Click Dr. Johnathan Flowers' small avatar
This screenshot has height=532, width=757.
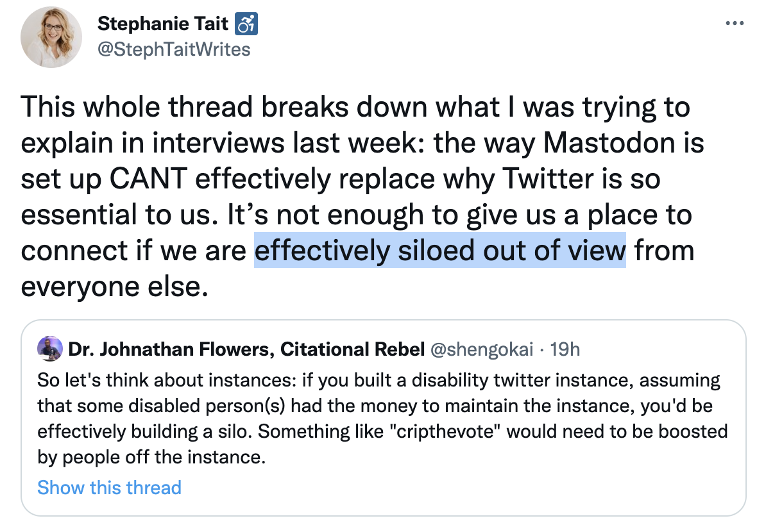[x=49, y=349]
